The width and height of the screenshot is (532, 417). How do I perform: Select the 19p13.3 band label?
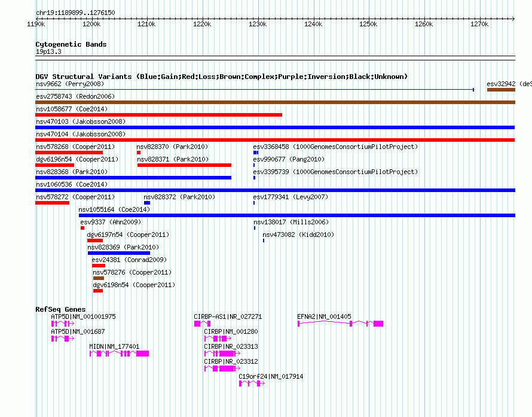click(48, 51)
